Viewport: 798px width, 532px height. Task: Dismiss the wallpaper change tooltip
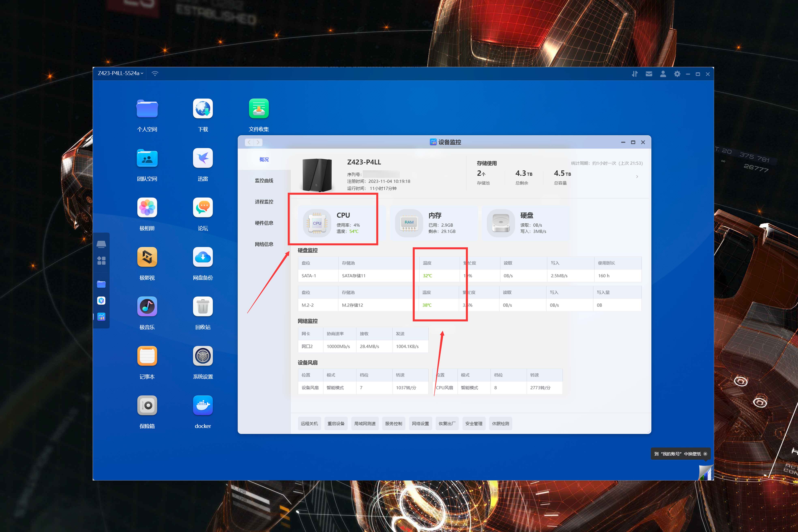point(705,454)
